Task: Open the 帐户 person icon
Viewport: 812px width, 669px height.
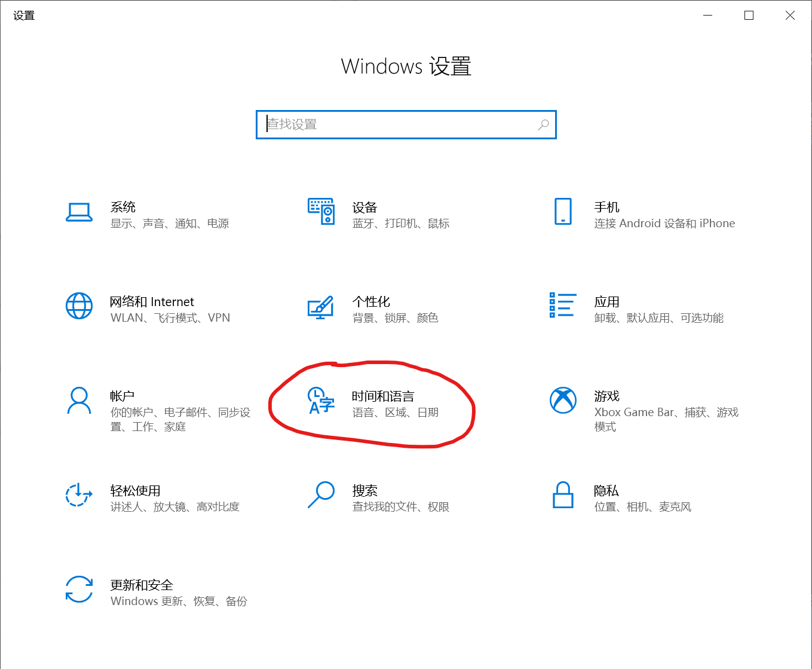Action: click(x=79, y=401)
